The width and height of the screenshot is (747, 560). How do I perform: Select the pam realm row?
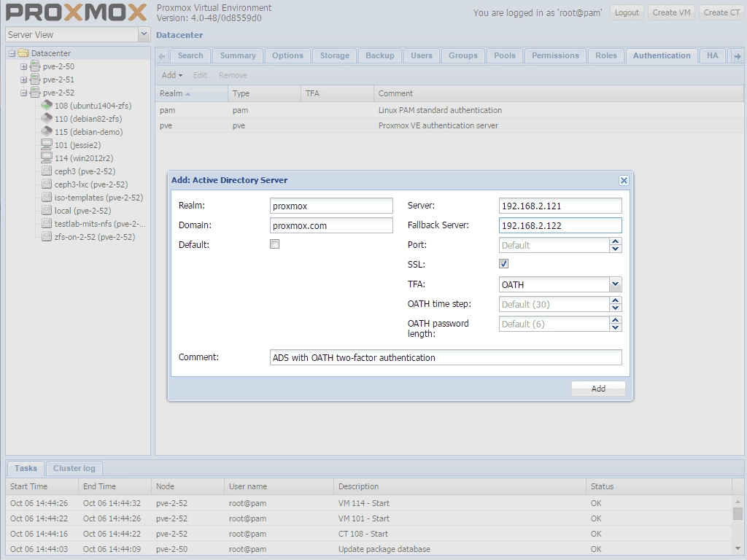449,110
